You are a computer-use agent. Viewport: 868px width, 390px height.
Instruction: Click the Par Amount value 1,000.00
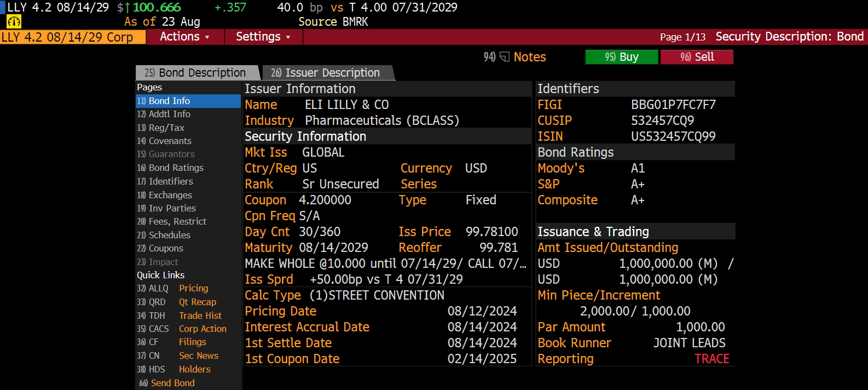click(701, 327)
